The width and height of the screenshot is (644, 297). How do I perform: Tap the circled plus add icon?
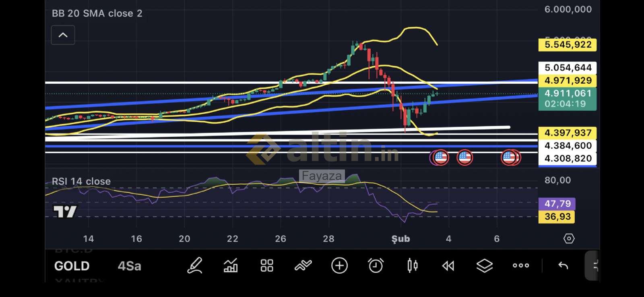click(x=339, y=266)
